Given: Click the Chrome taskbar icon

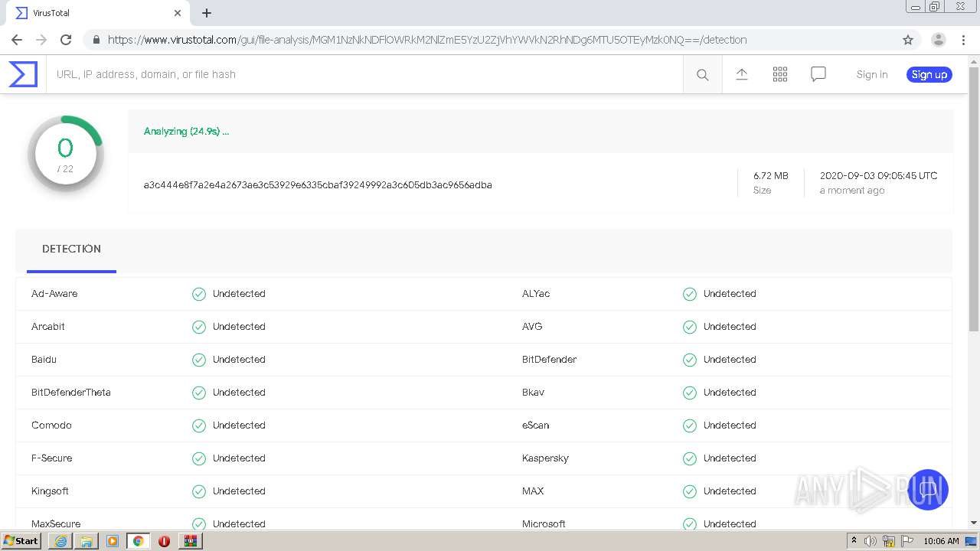Looking at the screenshot, I should [x=139, y=541].
